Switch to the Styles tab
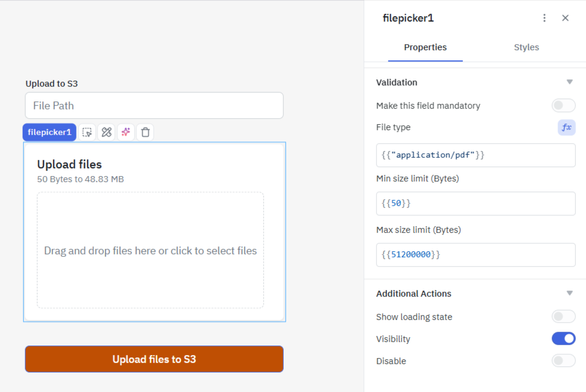 (526, 47)
